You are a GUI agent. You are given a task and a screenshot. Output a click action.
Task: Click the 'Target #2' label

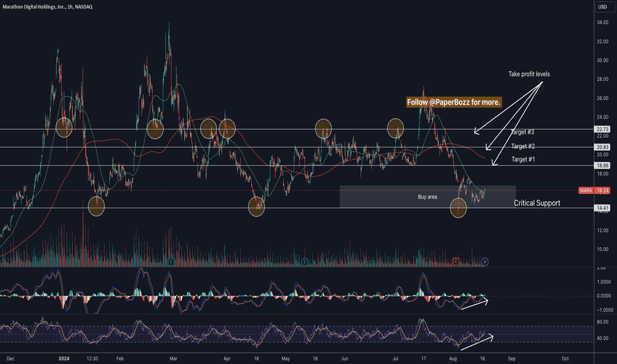point(523,146)
